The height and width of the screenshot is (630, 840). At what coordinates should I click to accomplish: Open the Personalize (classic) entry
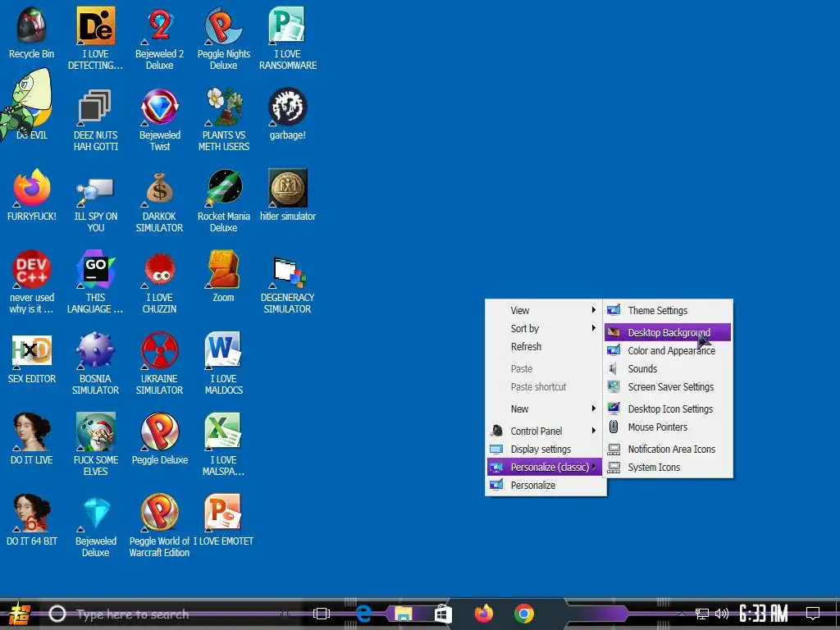point(546,467)
